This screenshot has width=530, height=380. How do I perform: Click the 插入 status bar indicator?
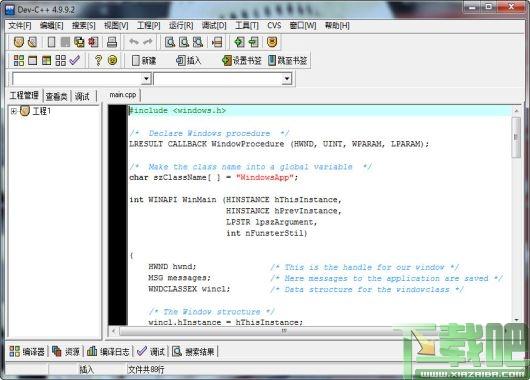point(87,370)
